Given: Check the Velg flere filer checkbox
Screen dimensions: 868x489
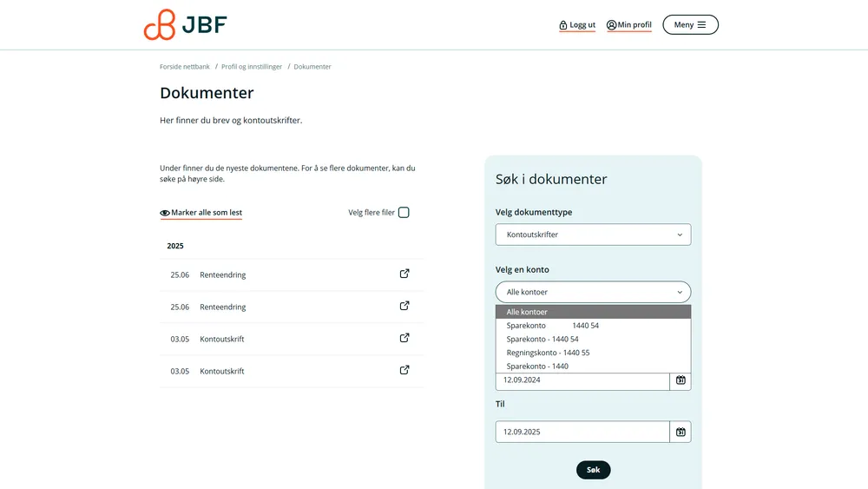Looking at the screenshot, I should pos(404,213).
